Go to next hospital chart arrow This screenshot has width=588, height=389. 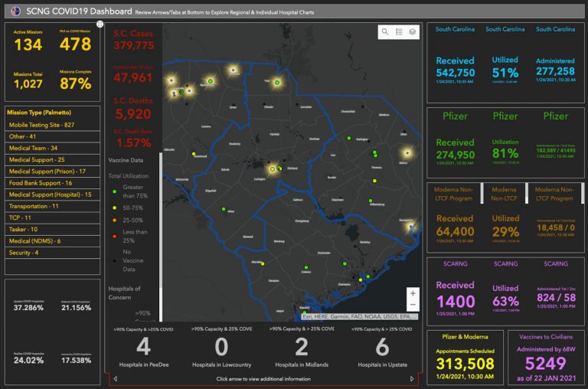point(412,379)
